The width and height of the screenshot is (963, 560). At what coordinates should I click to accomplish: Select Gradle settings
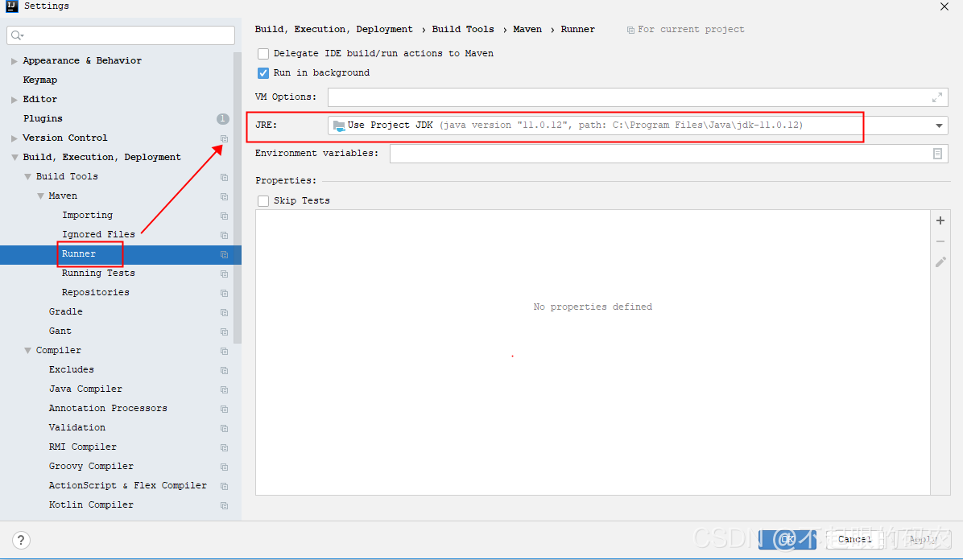click(x=66, y=312)
